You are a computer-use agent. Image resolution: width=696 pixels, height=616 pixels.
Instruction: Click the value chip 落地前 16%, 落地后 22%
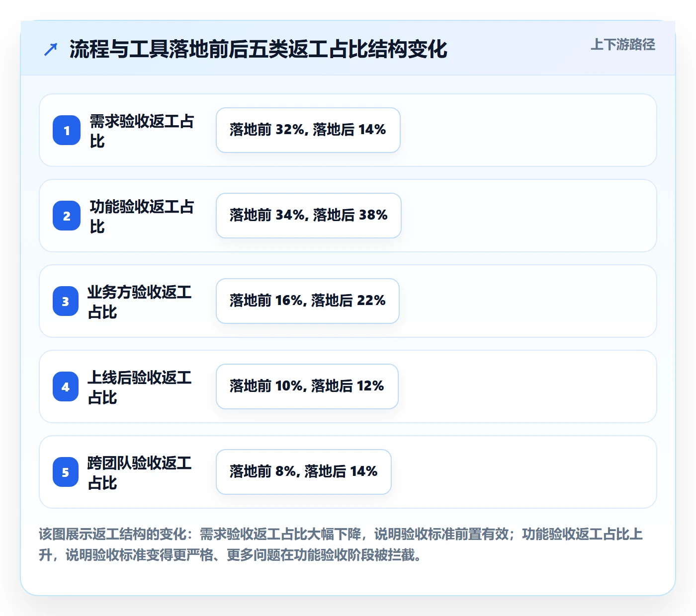coord(308,301)
